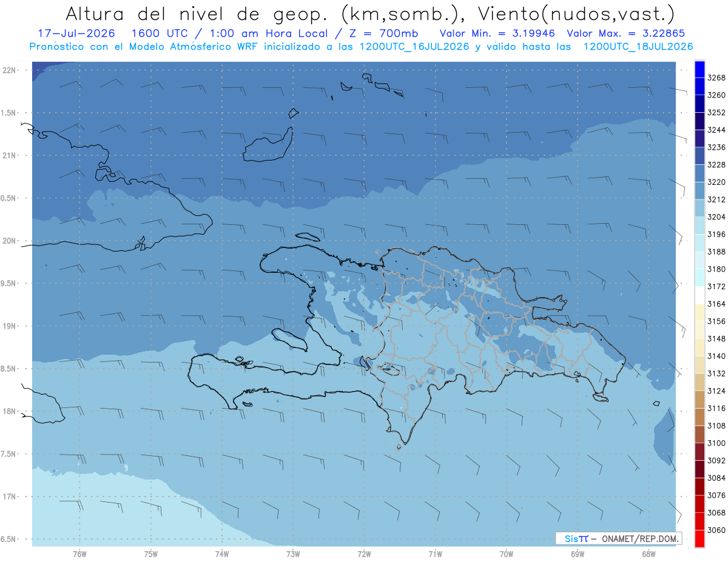Screen dimensions: 728x562
Task: Click the '75W' longitude label
Action: [x=151, y=554]
